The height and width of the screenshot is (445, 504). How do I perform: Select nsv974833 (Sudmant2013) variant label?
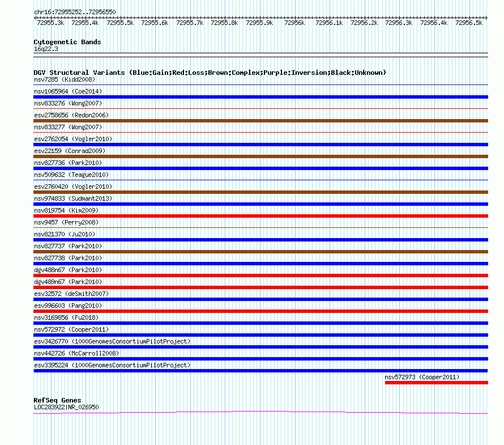[73, 198]
